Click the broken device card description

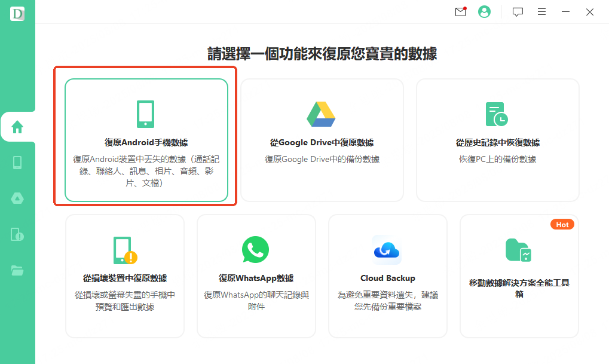[x=125, y=301]
